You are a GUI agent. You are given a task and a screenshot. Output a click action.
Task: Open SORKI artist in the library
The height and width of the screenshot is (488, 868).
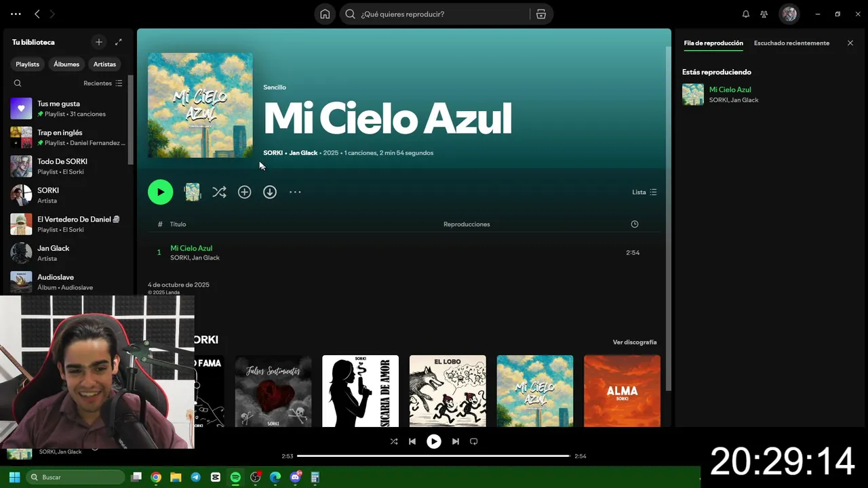coord(68,195)
